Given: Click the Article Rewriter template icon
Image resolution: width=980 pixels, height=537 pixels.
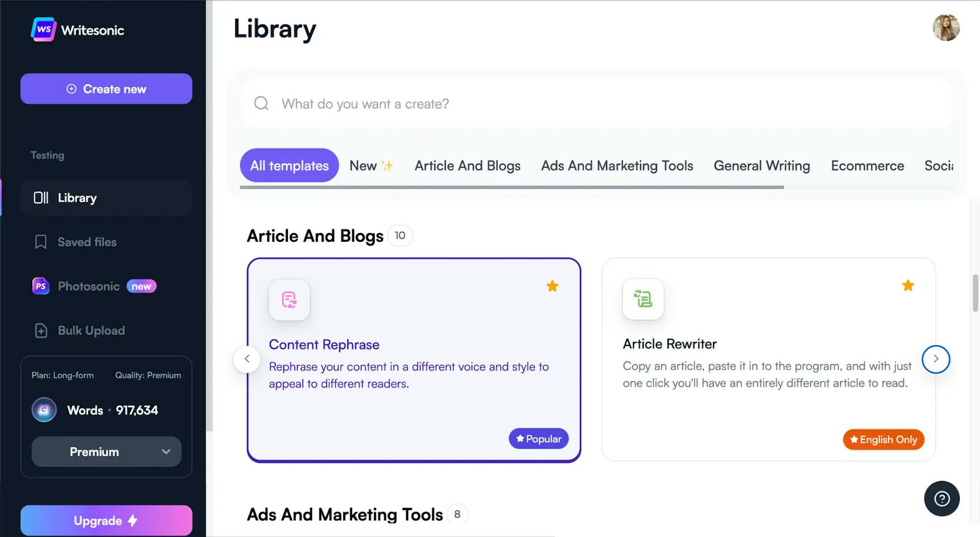Looking at the screenshot, I should pyautogui.click(x=643, y=299).
